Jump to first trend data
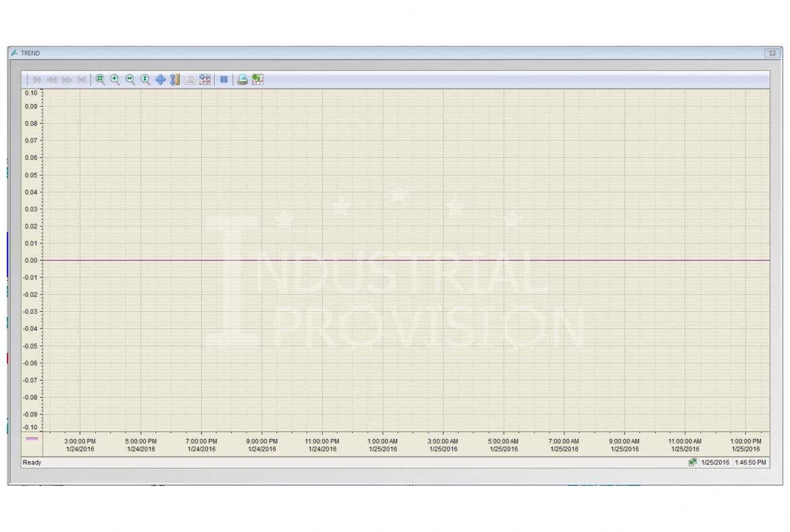The width and height of the screenshot is (790, 532). tap(37, 80)
